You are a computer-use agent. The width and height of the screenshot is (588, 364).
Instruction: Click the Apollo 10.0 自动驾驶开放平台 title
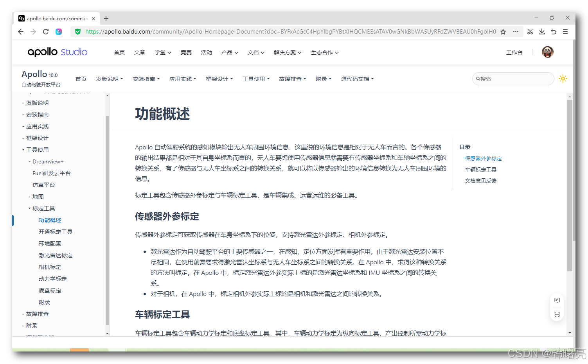(x=41, y=79)
